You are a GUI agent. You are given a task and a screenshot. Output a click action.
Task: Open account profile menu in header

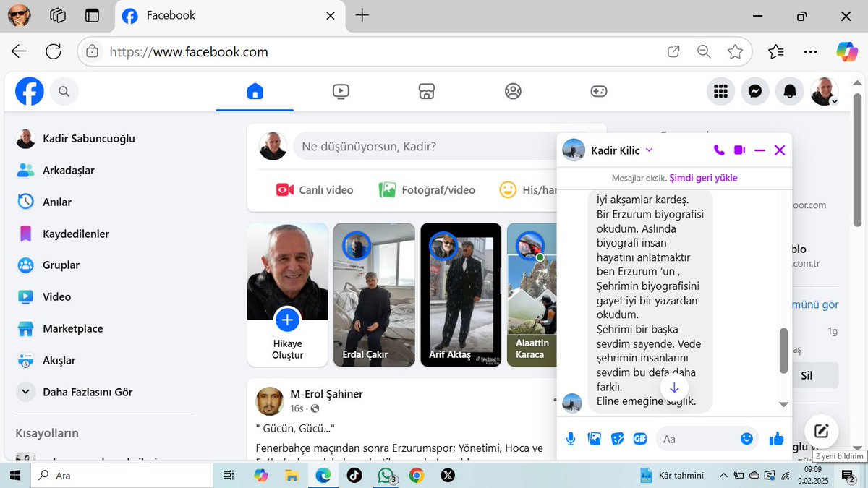825,91
